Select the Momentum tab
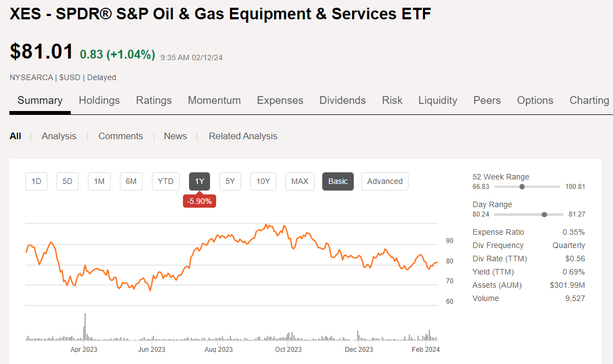Viewport: 613px width, 364px height. 214,100
